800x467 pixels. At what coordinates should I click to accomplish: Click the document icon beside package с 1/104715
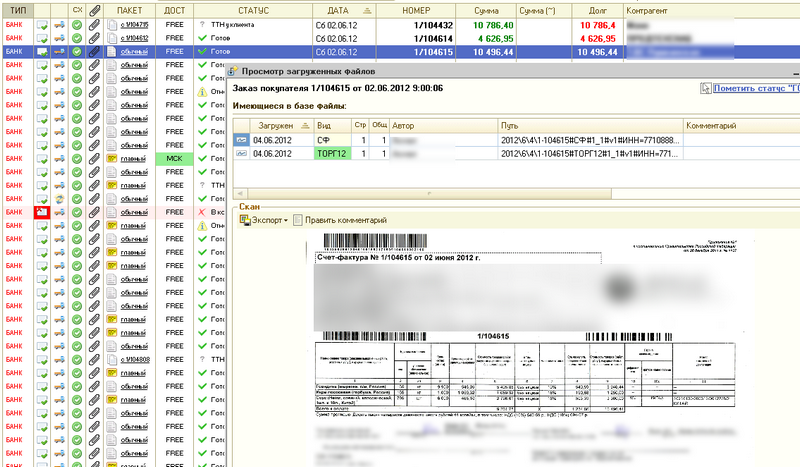[x=112, y=24]
